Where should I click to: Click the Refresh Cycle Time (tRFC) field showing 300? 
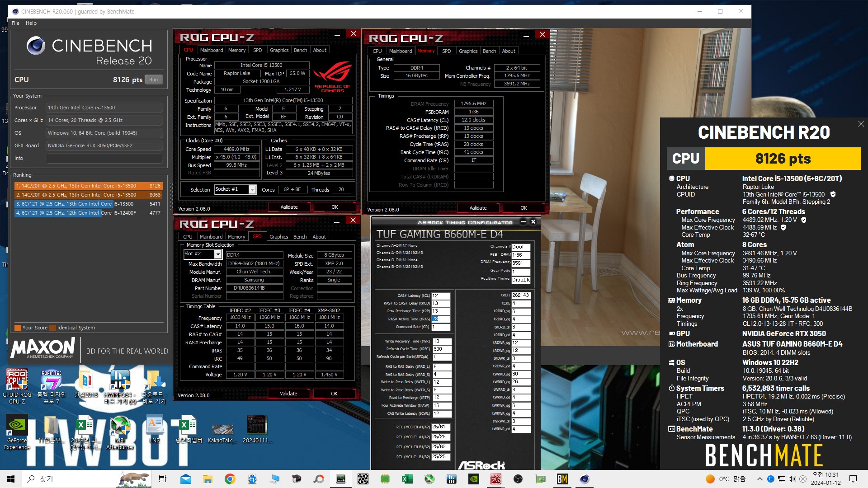[x=442, y=349]
